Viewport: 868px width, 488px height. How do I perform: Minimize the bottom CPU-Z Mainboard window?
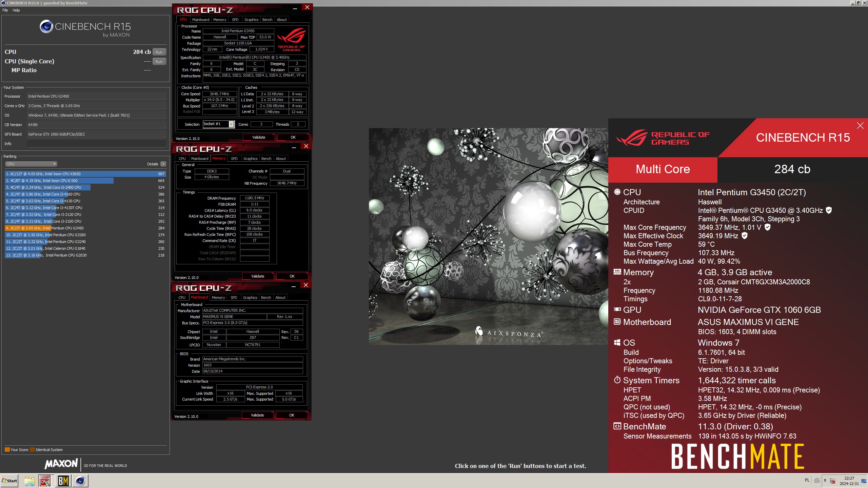click(x=294, y=286)
